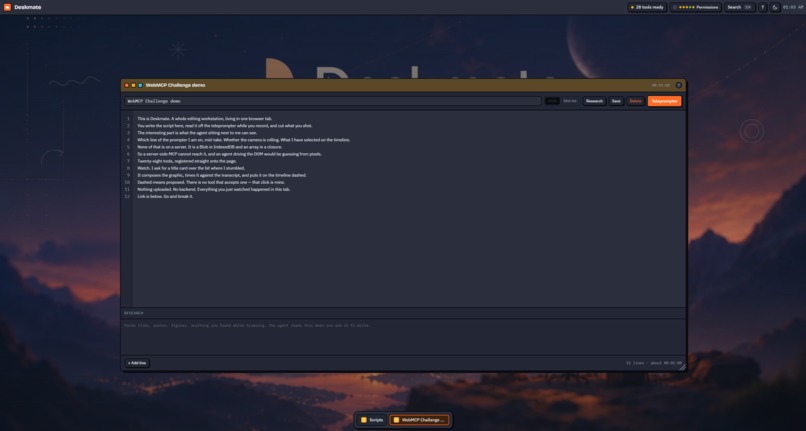This screenshot has width=806, height=431.
Task: Click the Deskmate logo icon
Action: (x=7, y=7)
